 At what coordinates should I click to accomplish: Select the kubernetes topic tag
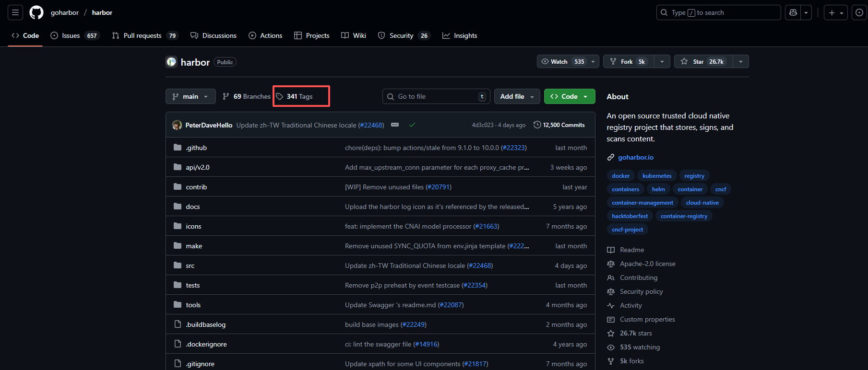click(657, 176)
